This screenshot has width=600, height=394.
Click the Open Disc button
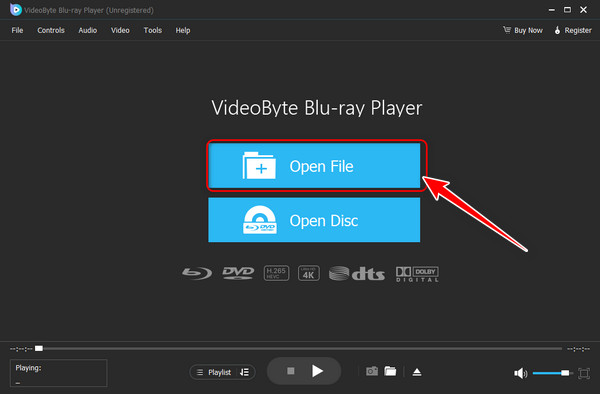(x=314, y=220)
